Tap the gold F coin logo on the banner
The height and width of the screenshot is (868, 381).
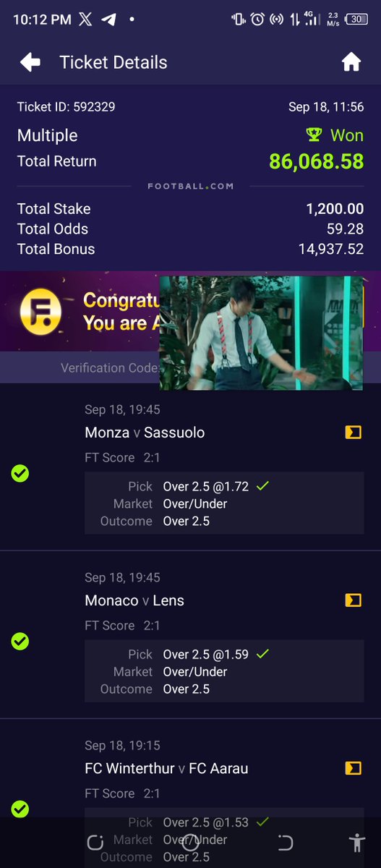point(40,311)
